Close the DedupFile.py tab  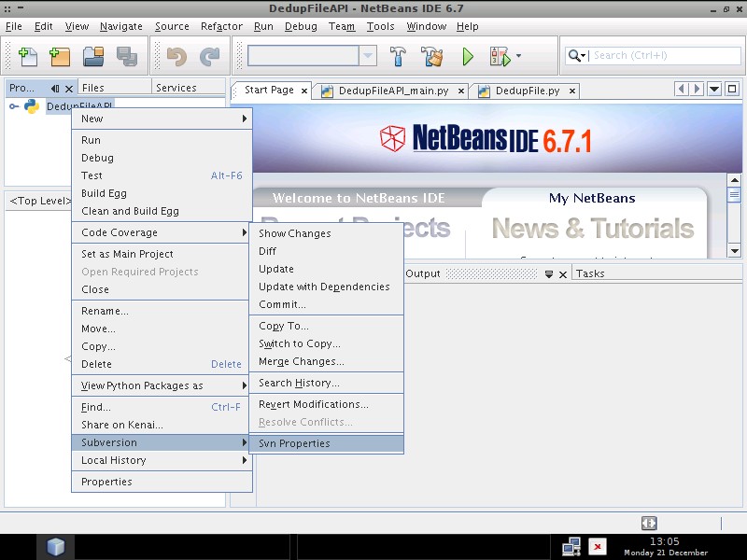click(572, 91)
